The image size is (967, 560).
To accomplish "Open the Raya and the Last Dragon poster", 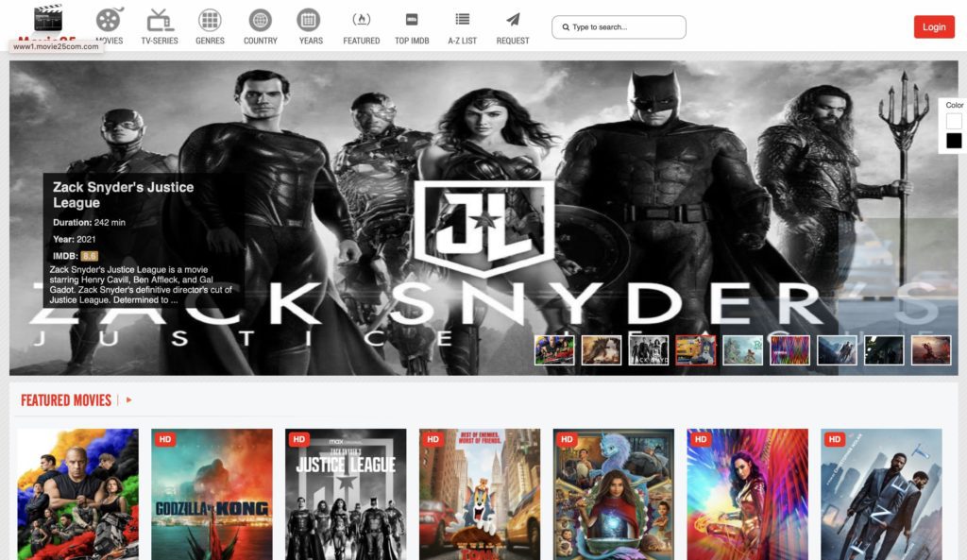I will pos(614,494).
